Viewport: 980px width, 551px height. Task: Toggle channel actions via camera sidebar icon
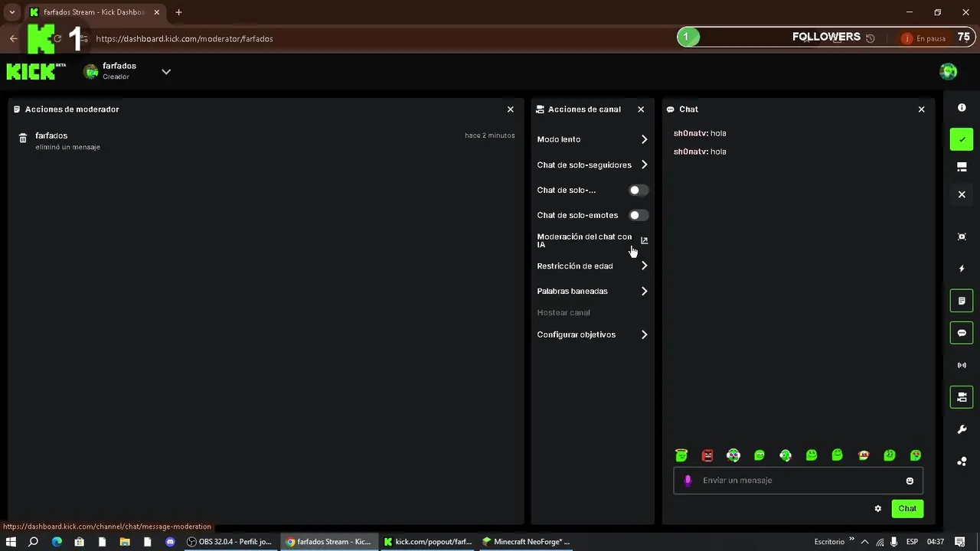coord(962,397)
